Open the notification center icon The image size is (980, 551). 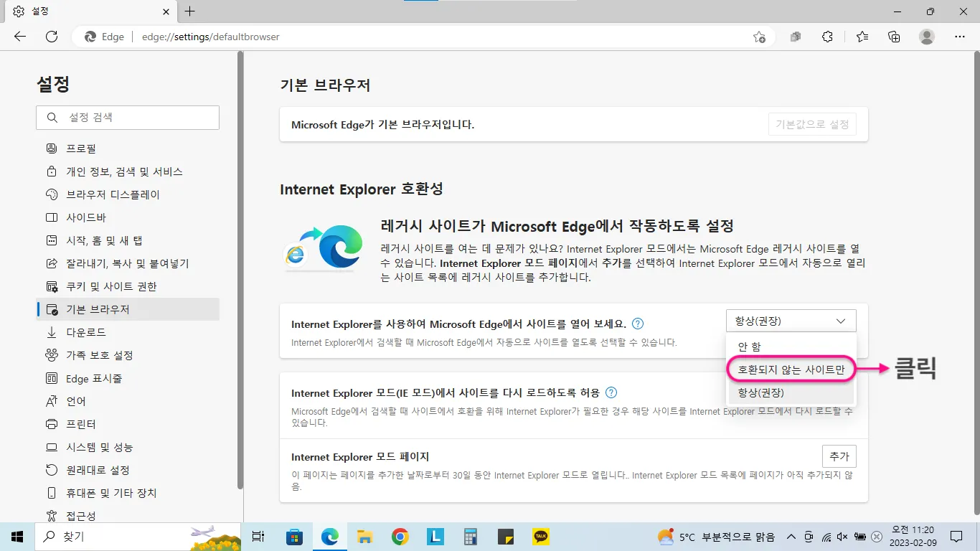[956, 537]
